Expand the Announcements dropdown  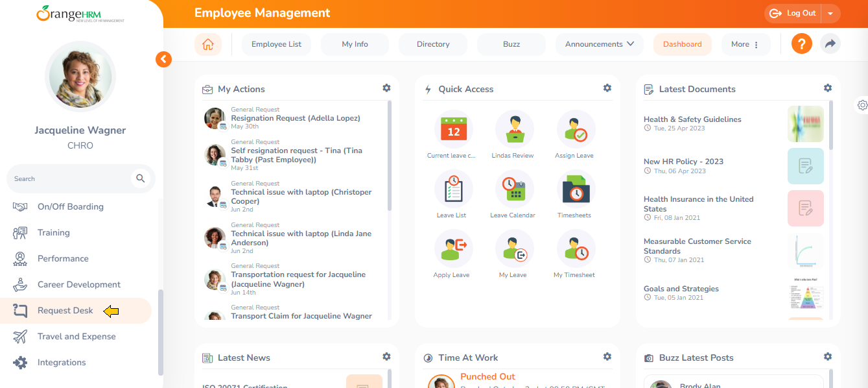599,43
